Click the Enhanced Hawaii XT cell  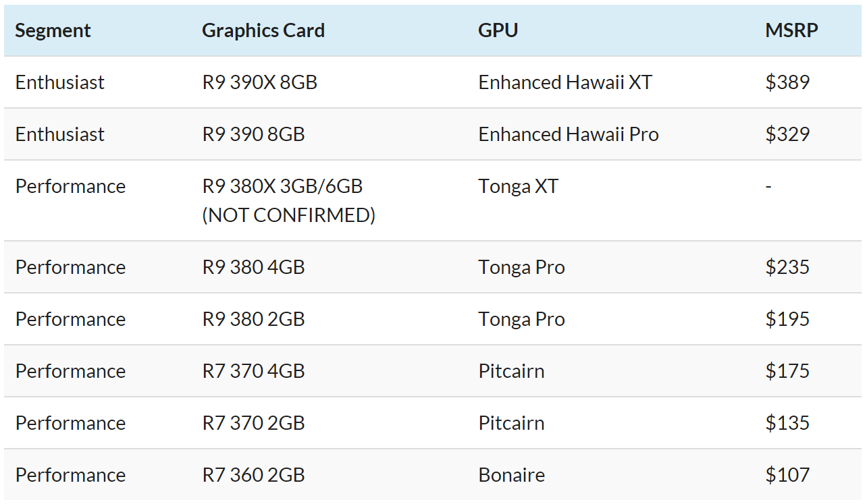click(565, 82)
